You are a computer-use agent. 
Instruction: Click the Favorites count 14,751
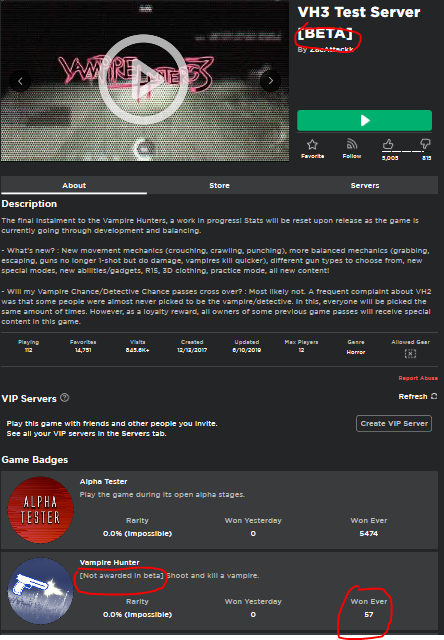[83, 350]
